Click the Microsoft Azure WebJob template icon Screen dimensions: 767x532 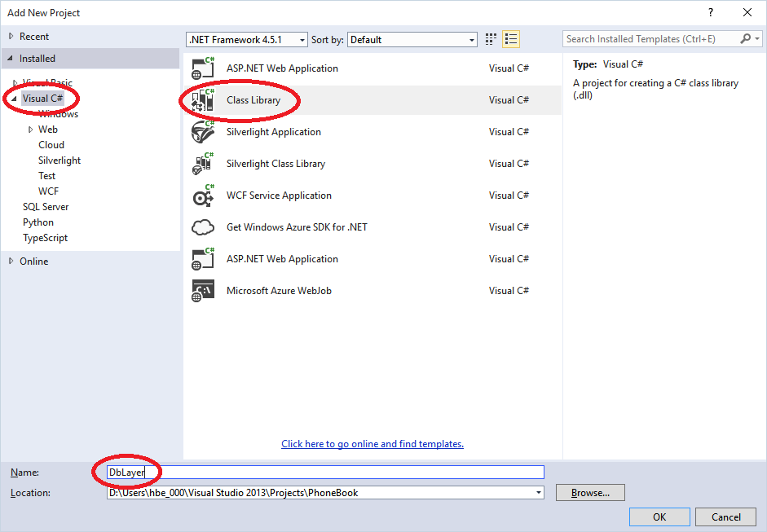click(203, 291)
